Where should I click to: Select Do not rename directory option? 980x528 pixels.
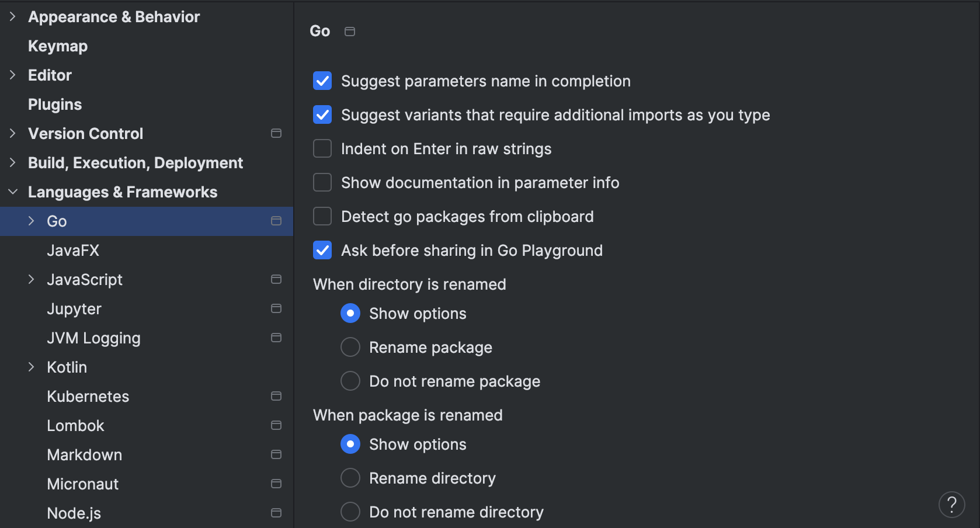coord(350,512)
